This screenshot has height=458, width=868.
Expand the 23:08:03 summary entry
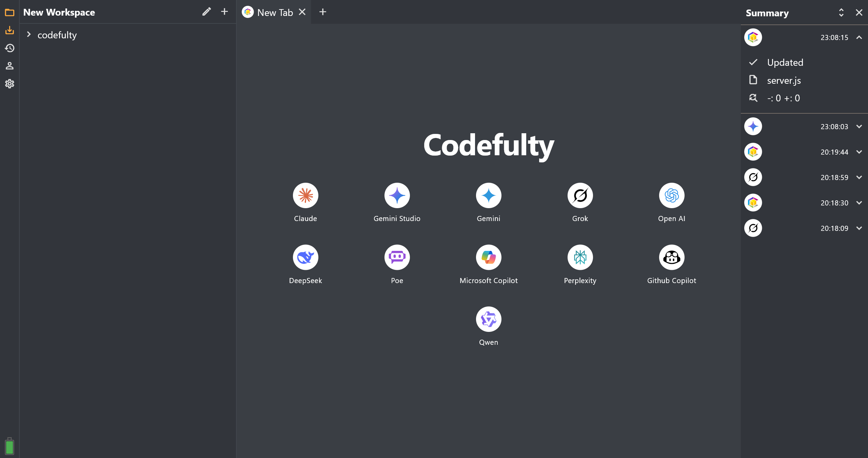859,126
